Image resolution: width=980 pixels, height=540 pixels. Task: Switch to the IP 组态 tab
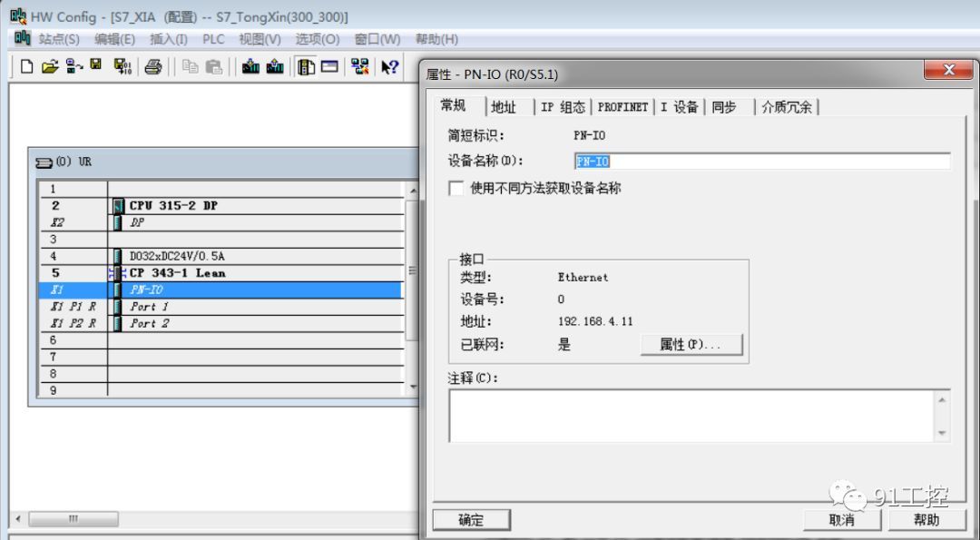[x=563, y=107]
